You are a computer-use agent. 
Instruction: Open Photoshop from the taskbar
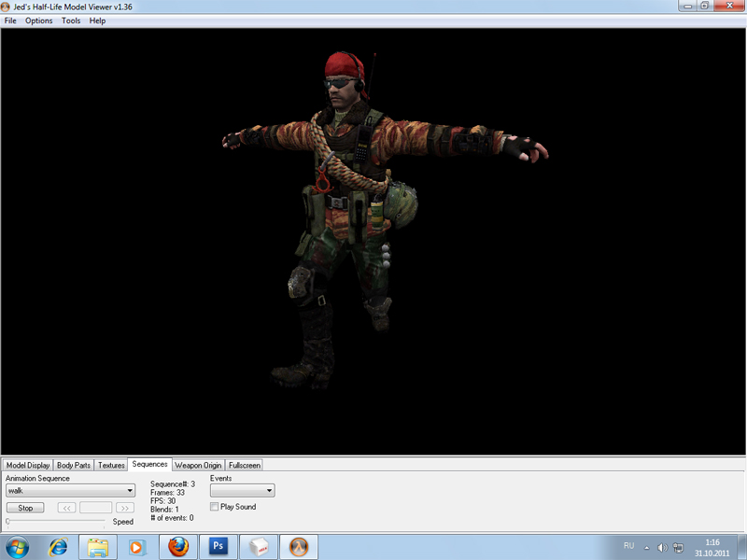pyautogui.click(x=218, y=546)
